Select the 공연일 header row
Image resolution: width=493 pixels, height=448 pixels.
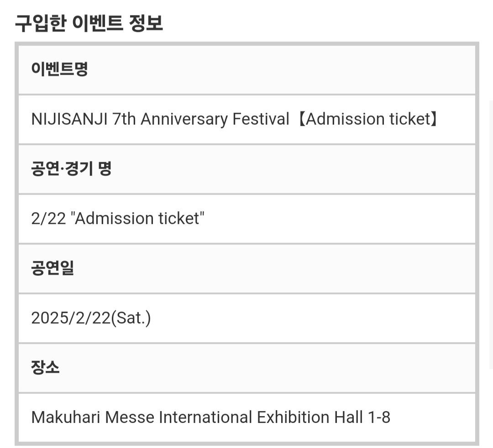(247, 269)
